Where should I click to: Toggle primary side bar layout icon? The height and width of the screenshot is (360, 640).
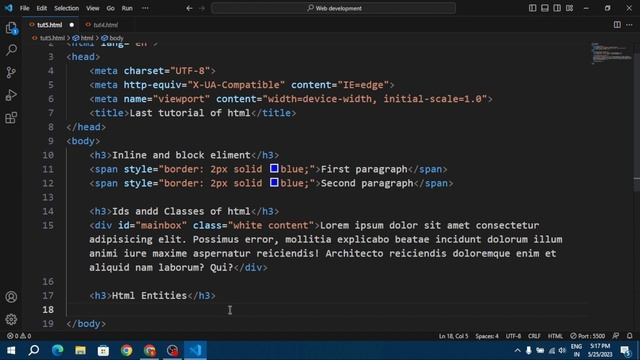click(x=532, y=8)
